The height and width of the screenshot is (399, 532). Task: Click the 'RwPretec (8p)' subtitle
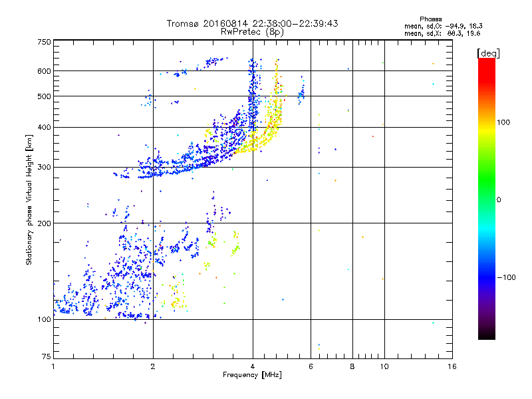pos(252,32)
